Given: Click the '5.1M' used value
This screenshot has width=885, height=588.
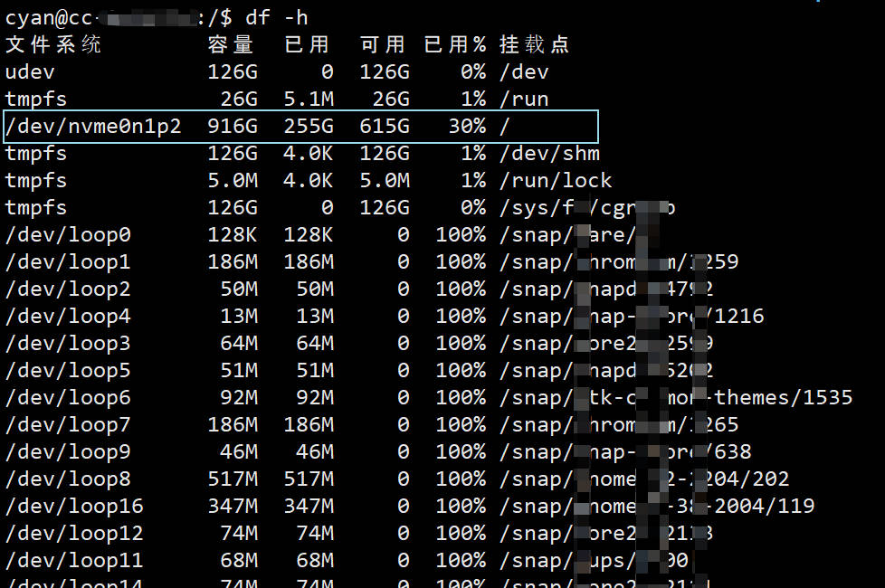Looking at the screenshot, I should 309,100.
